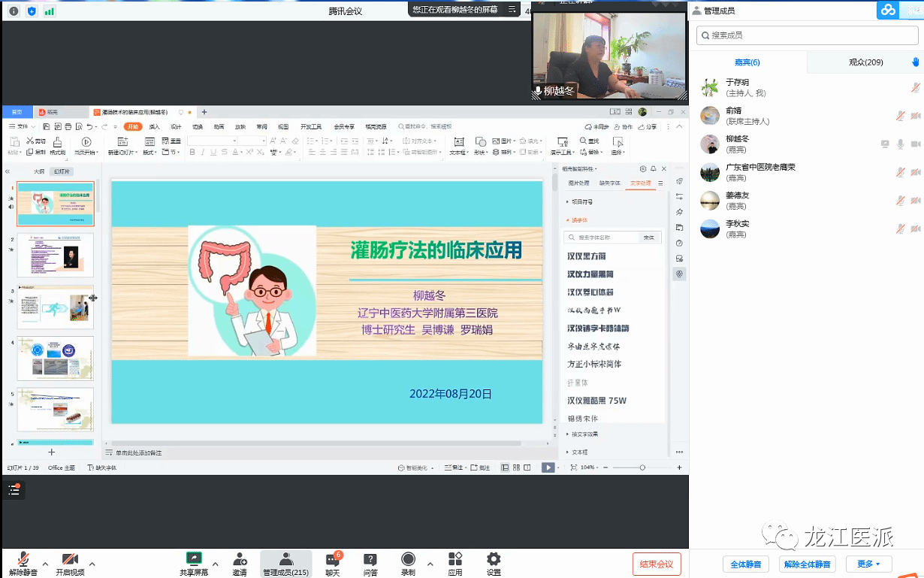Click the 结束会议 button
Viewport: 924px width, 578px height.
[657, 564]
